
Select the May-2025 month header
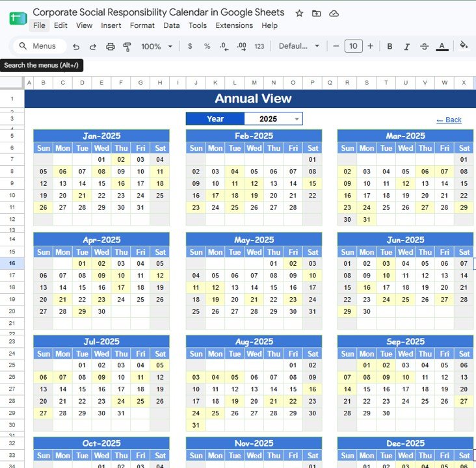(254, 240)
